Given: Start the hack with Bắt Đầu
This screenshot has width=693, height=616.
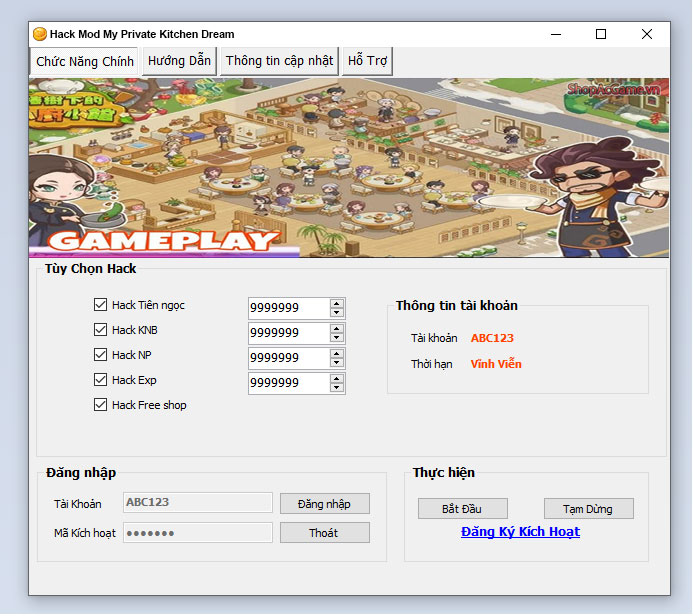Looking at the screenshot, I should [463, 509].
